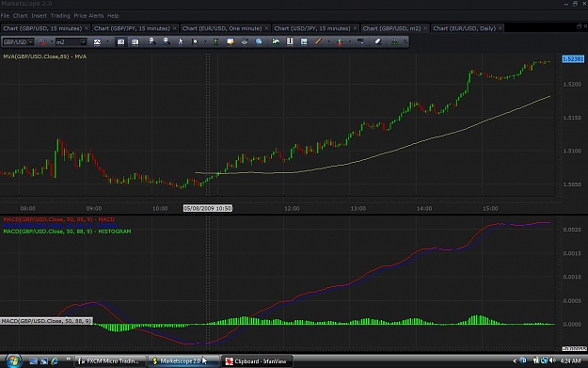The width and height of the screenshot is (588, 368).
Task: Click the 4:24 AM taskbar clock
Action: pos(570,361)
